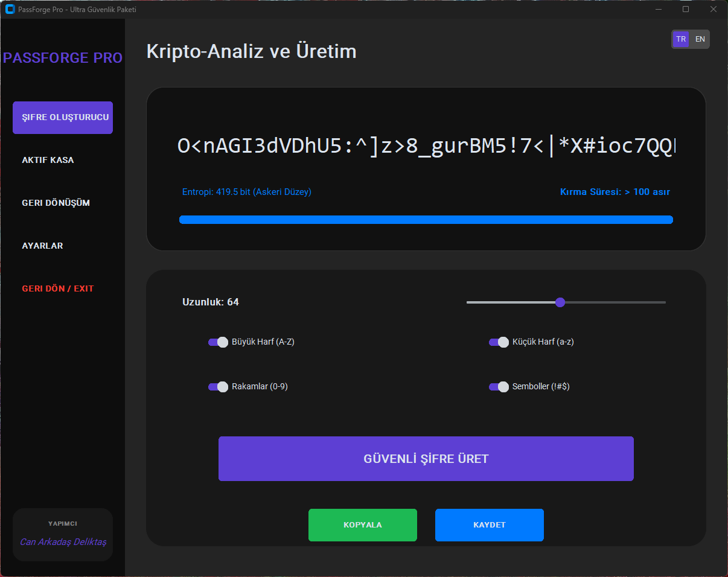Turn off the Semboller (!#$) switch
Viewport: 728px width, 577px height.
[x=499, y=387]
